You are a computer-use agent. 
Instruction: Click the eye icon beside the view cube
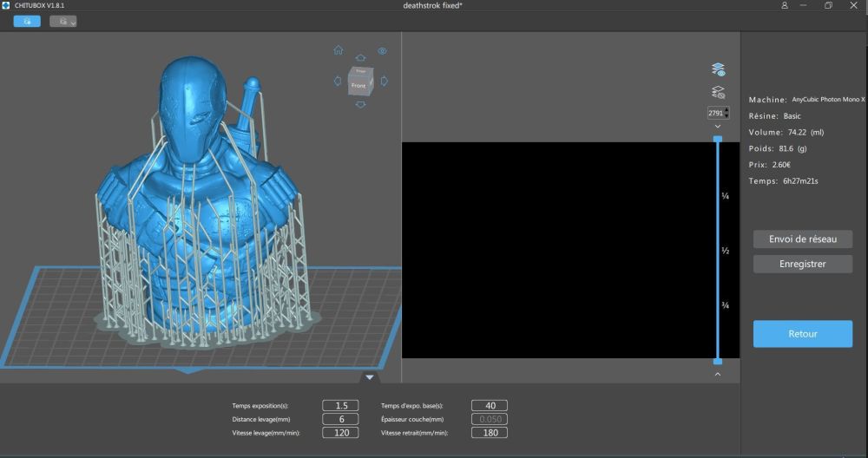click(382, 51)
